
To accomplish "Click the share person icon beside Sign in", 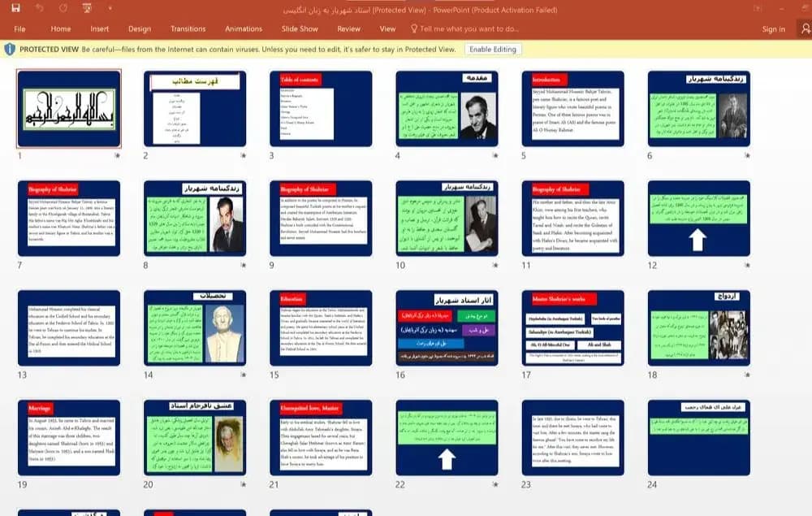I will pyautogui.click(x=806, y=29).
